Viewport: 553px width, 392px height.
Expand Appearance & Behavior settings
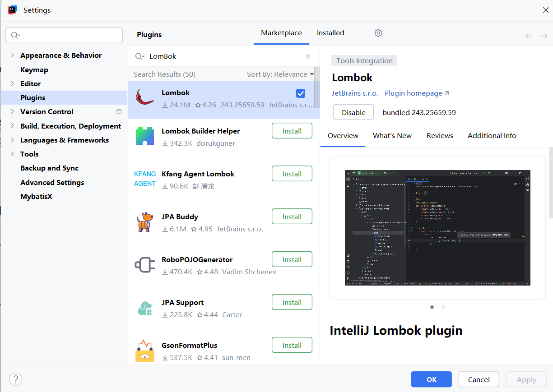(x=12, y=55)
